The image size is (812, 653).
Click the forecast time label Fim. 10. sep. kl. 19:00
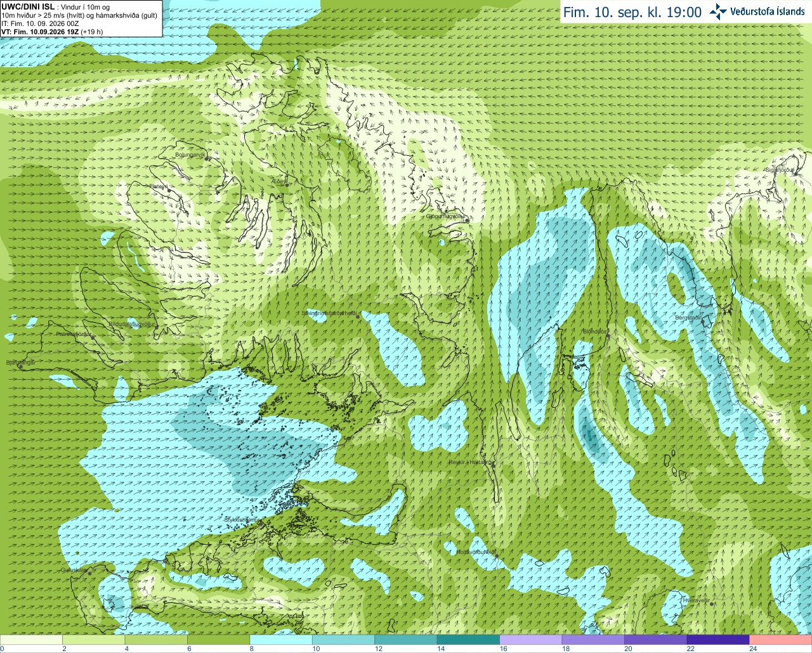[632, 12]
